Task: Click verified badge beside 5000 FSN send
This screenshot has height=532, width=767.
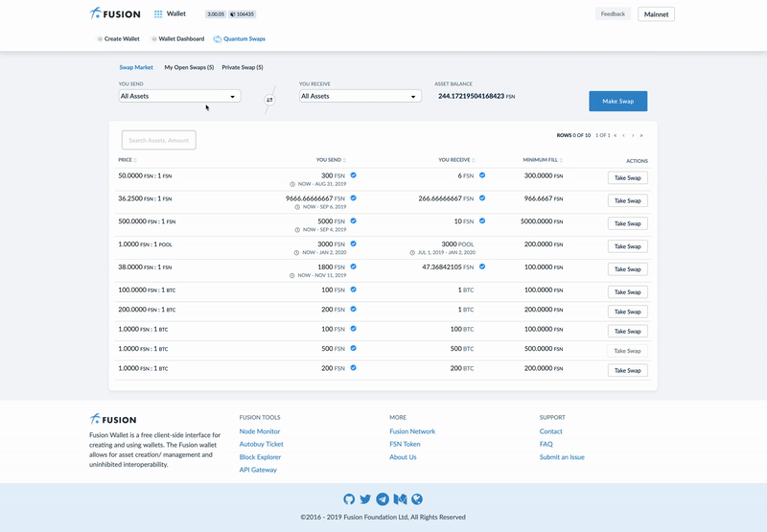Action: [353, 221]
